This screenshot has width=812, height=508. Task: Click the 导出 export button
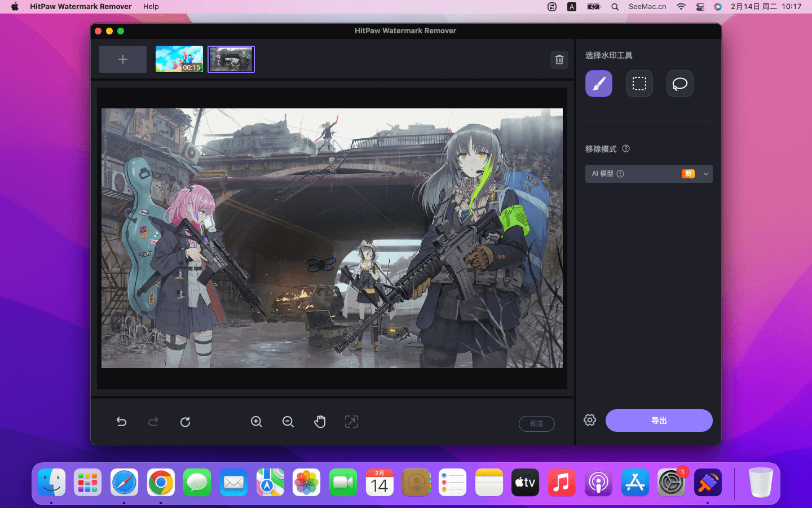pos(659,421)
